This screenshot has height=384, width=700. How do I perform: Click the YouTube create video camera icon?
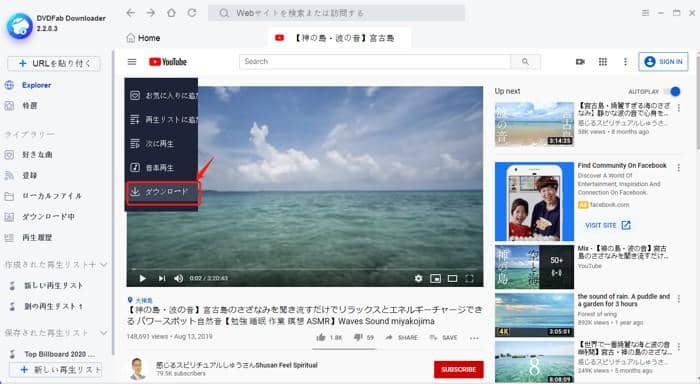(580, 62)
